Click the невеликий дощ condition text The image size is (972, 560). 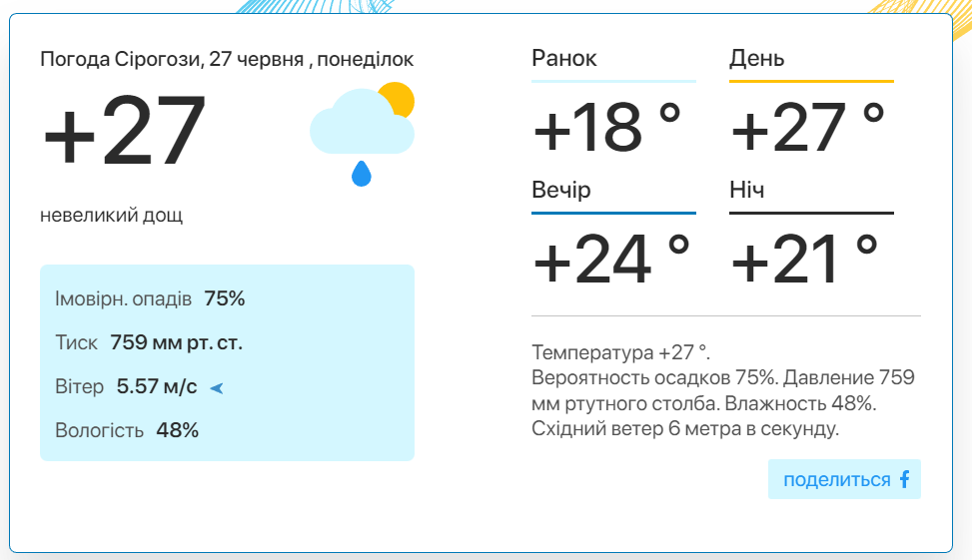pos(112,215)
